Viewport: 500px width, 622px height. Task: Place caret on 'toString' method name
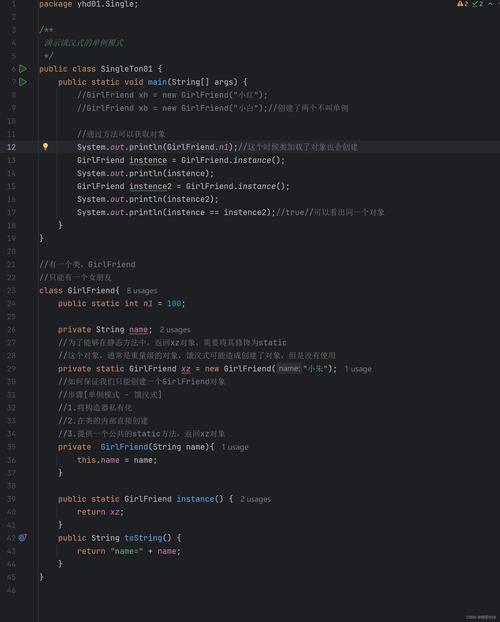click(x=143, y=538)
